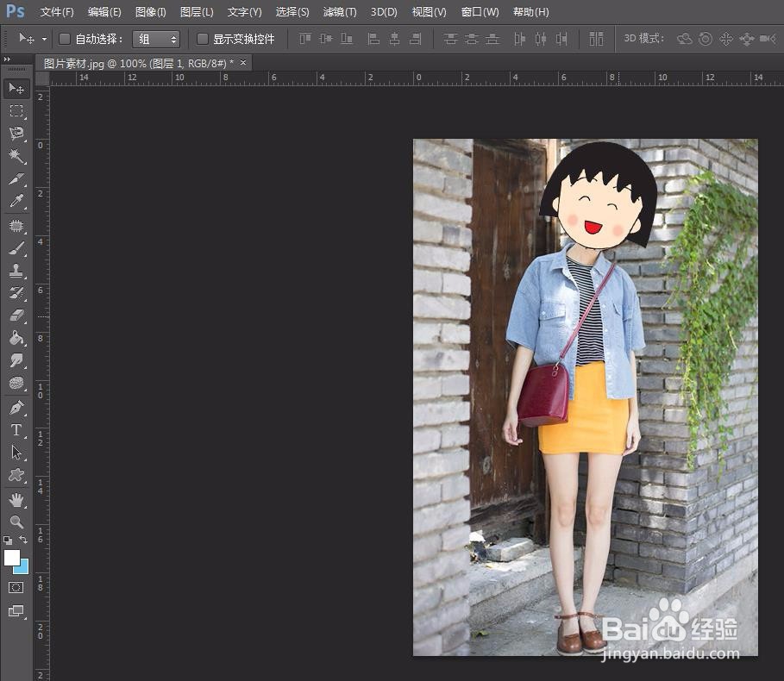Open the 视图(V) menu
This screenshot has width=784, height=681.
[429, 12]
